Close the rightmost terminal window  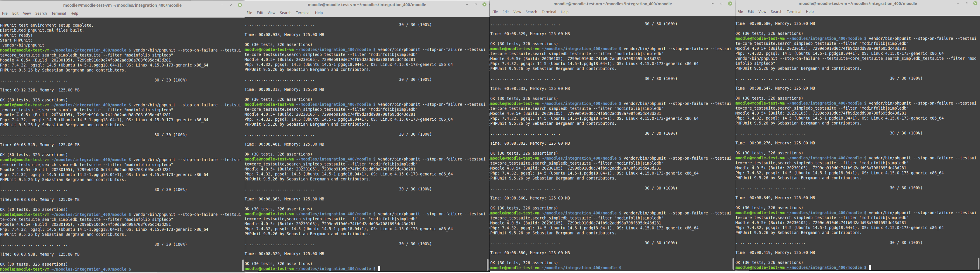[x=975, y=4]
